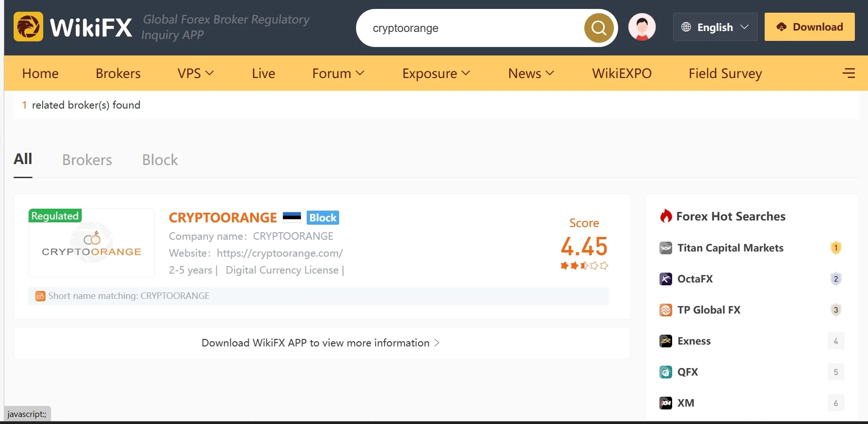Image resolution: width=868 pixels, height=424 pixels.
Task: Expand the Forum menu
Action: pos(338,73)
